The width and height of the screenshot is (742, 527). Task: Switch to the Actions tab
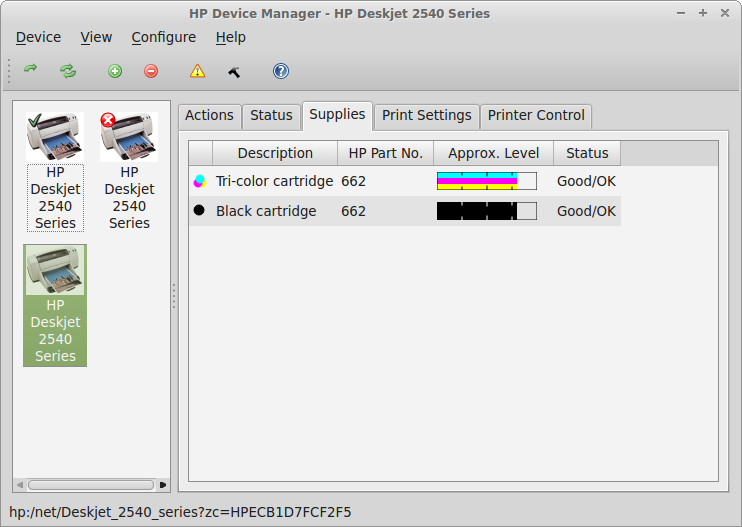(x=209, y=115)
